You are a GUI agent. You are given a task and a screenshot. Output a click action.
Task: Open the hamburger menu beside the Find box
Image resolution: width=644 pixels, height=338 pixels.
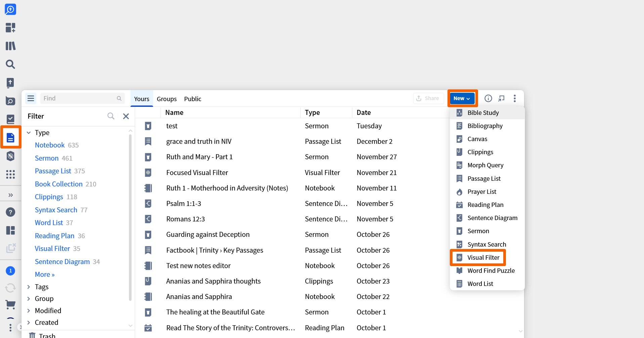[x=31, y=98]
